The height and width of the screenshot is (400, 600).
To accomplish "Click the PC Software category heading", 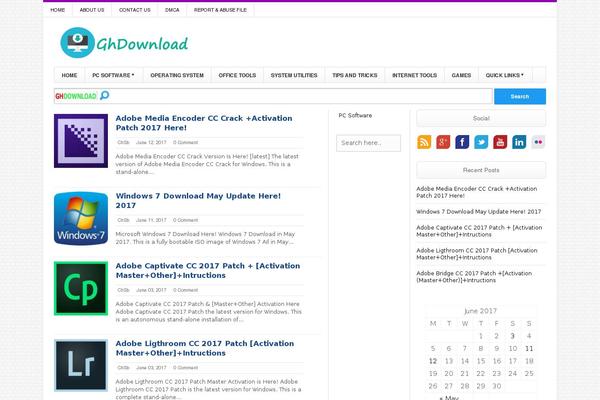I will (x=355, y=115).
